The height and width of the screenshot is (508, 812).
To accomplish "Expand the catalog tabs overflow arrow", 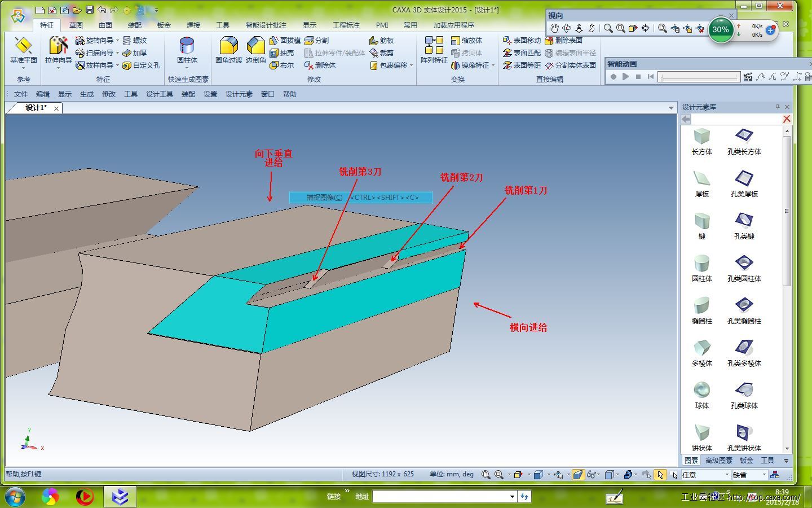I will (786, 461).
